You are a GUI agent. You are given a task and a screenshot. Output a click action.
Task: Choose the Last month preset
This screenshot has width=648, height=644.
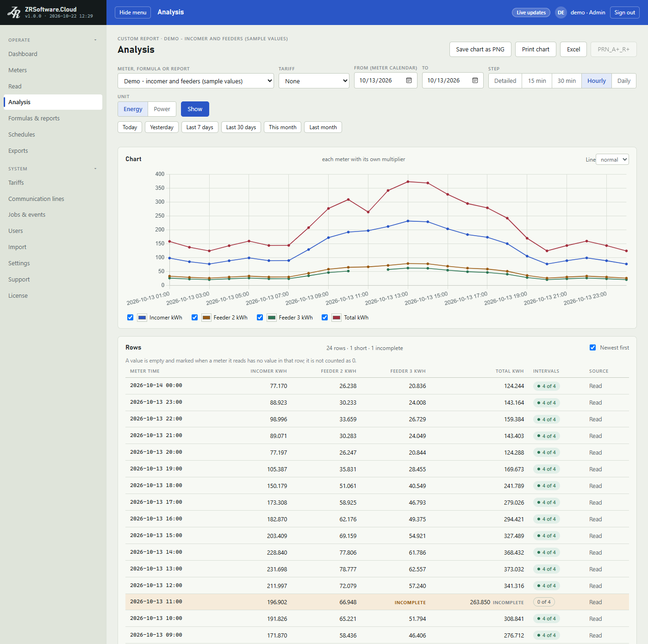pos(323,127)
